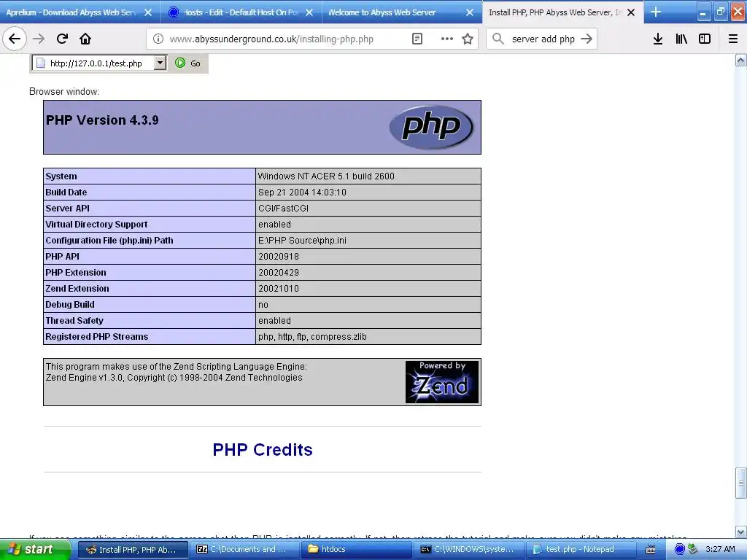
Task: Open the C:\WINDOWS\system command taskbar button
Action: (468, 550)
